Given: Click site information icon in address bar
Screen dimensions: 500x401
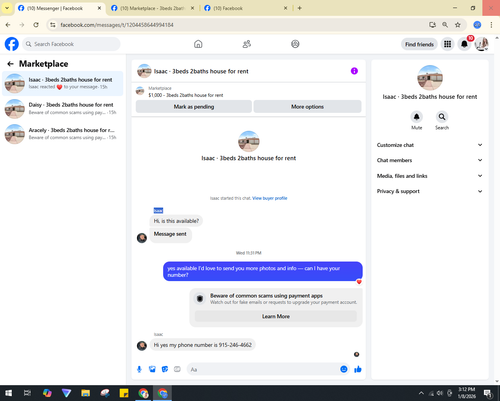Looking at the screenshot, I should (53, 25).
